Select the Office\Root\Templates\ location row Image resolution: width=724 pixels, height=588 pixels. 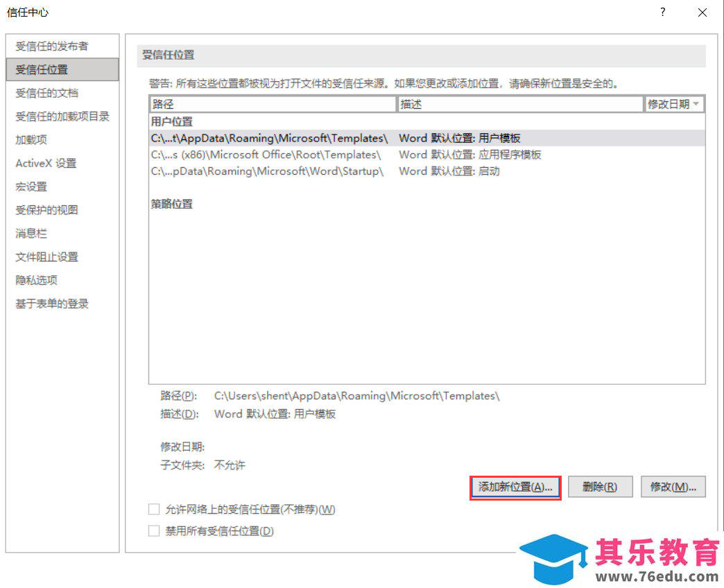(x=427, y=155)
